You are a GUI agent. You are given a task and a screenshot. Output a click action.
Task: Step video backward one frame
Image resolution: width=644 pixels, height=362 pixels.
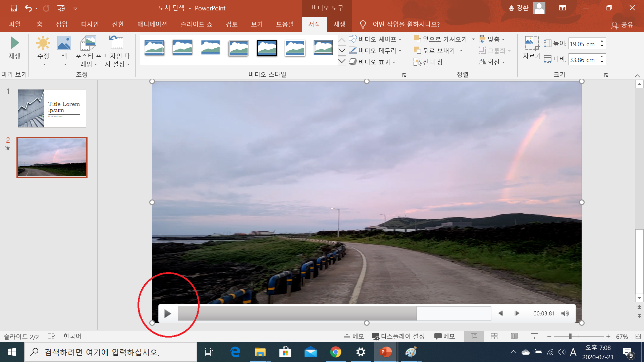point(501,313)
